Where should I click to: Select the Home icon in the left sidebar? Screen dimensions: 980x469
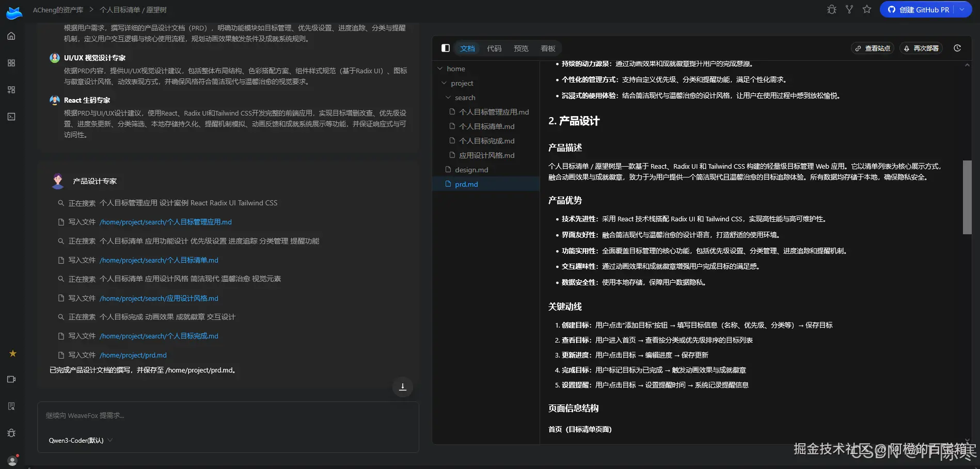point(11,36)
